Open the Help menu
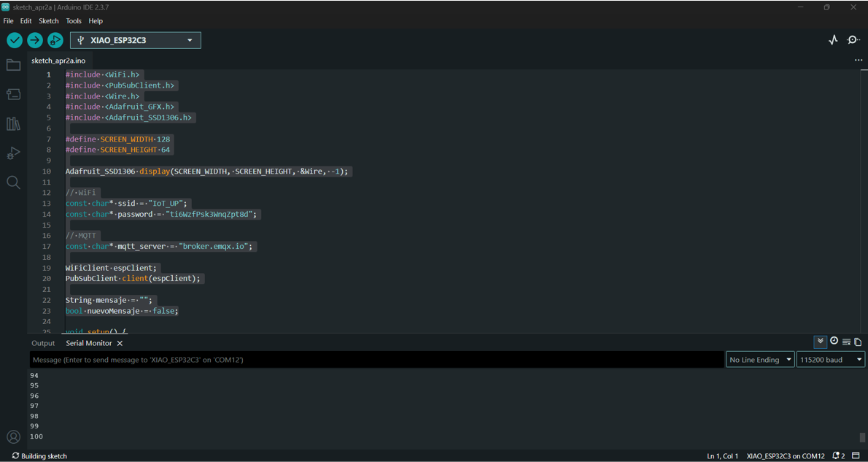Screen dimensions: 868x462 tap(96, 21)
